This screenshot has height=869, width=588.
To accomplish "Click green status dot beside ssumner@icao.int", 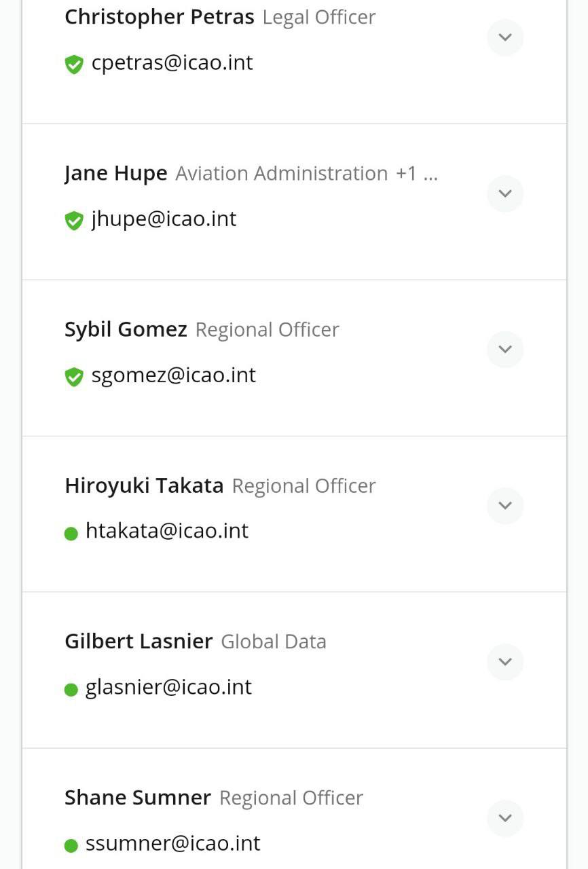I will pos(71,846).
